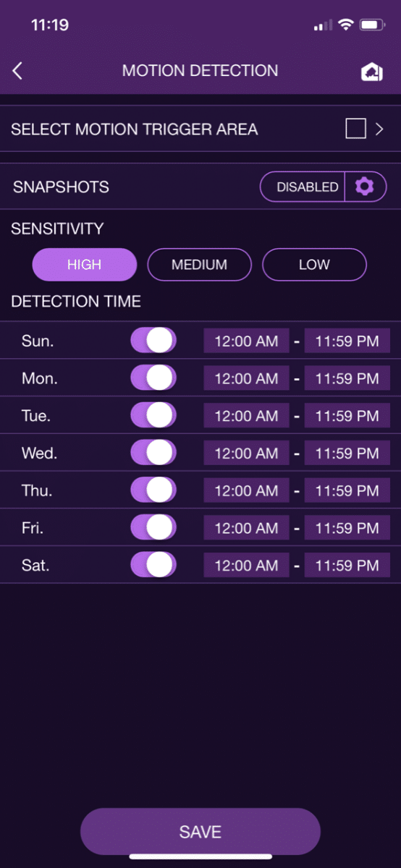Viewport: 401px width, 868px height.
Task: Tap the battery indicator icon
Action: point(371,25)
